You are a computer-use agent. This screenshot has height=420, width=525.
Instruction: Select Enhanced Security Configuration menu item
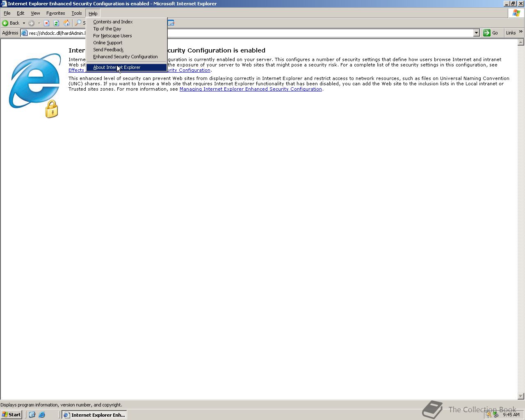tap(126, 57)
